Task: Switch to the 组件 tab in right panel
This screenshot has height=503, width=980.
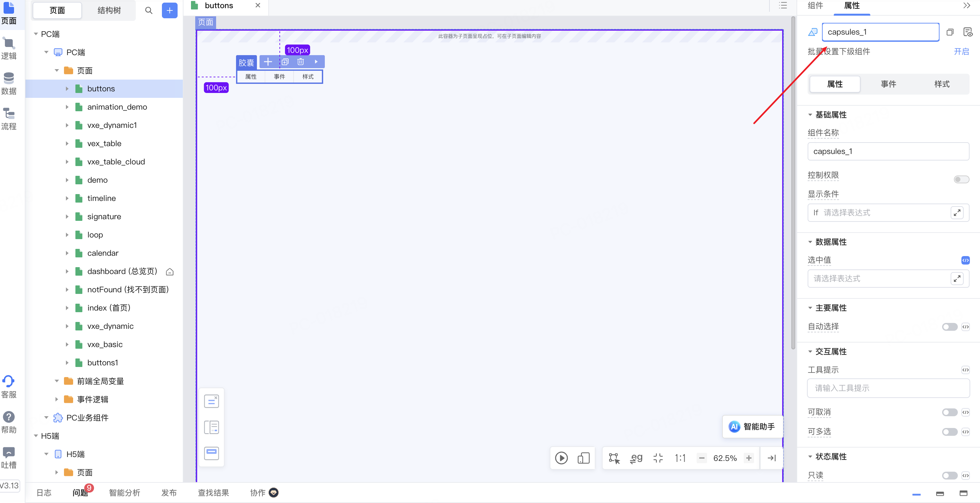Action: tap(815, 6)
